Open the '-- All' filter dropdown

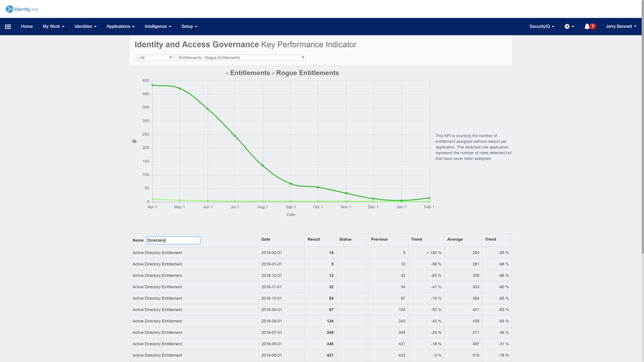tap(153, 58)
